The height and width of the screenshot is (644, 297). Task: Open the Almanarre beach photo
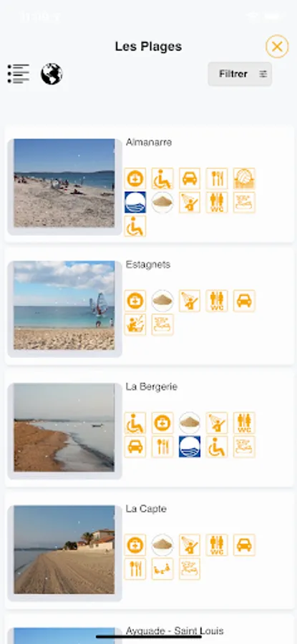click(64, 182)
